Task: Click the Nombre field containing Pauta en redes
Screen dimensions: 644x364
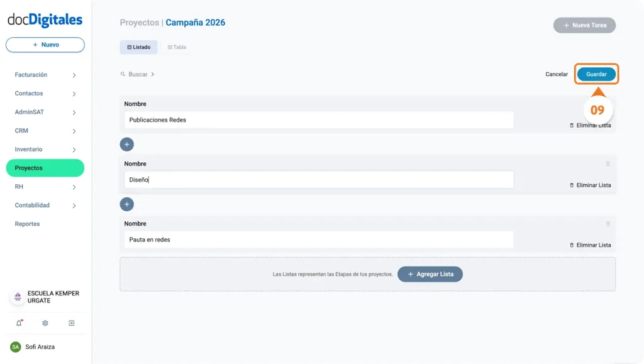Action: (319, 240)
